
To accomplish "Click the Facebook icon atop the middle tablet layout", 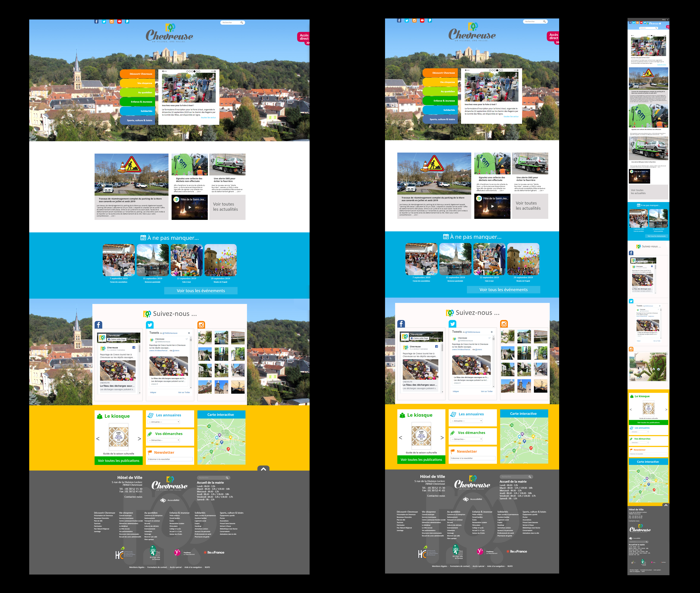I will (x=399, y=20).
